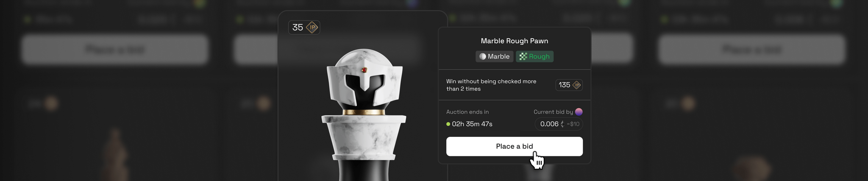
Task: Click the diamond IP icon beside 35
Action: (312, 28)
